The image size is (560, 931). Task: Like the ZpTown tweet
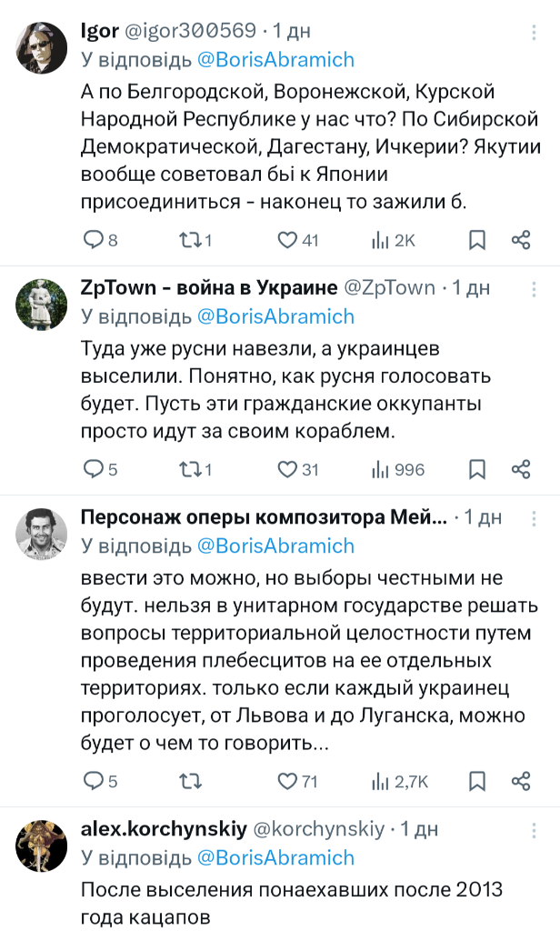click(287, 469)
